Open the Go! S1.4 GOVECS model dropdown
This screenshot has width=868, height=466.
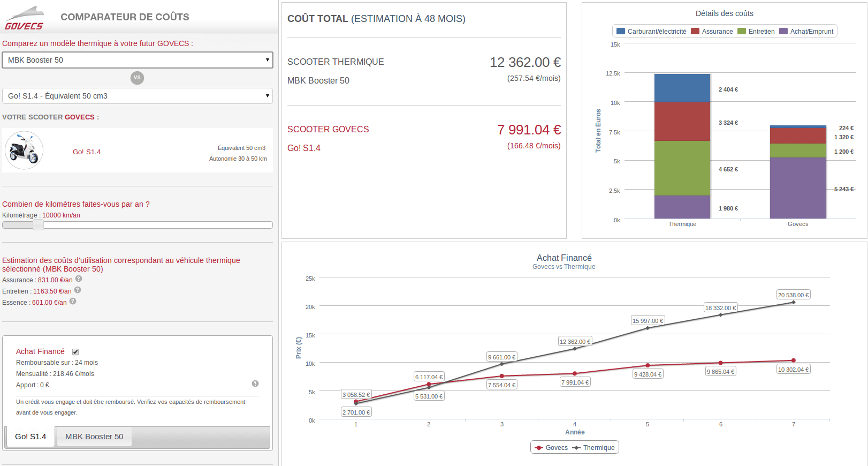pyautogui.click(x=138, y=96)
